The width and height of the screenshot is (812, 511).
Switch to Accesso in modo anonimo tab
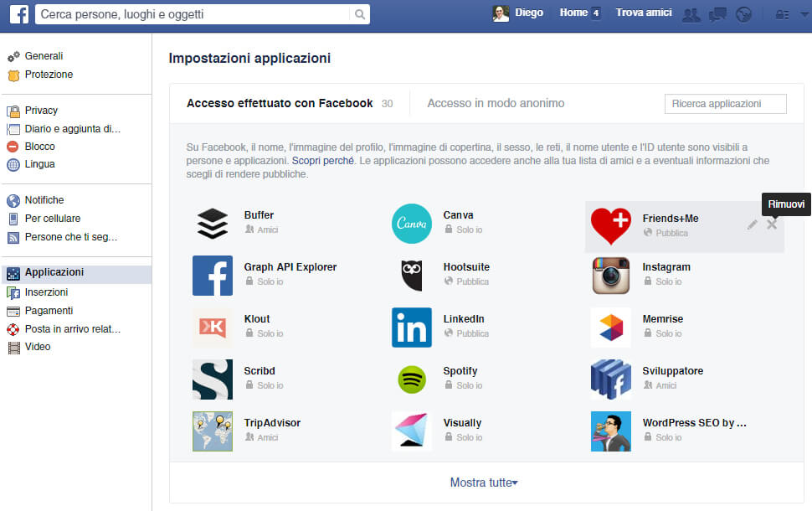(x=496, y=103)
